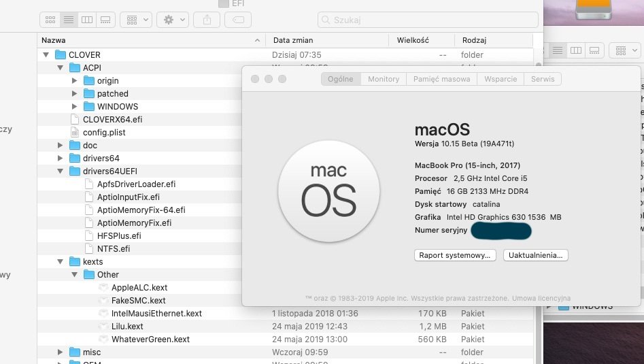The width and height of the screenshot is (644, 364).
Task: Select AptioInputFix.efi file icon
Action: 88,197
